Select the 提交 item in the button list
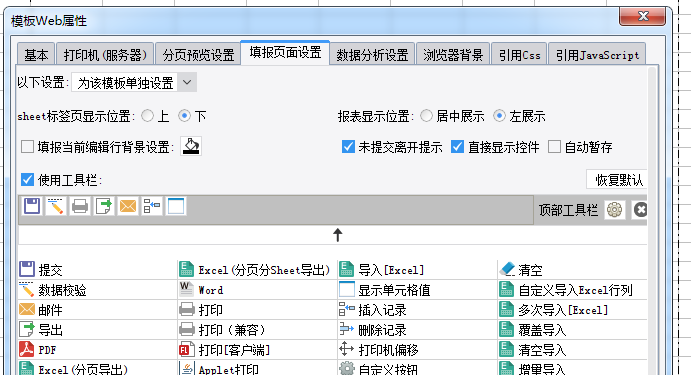Image resolution: width=691 pixels, height=375 pixels. 41,269
